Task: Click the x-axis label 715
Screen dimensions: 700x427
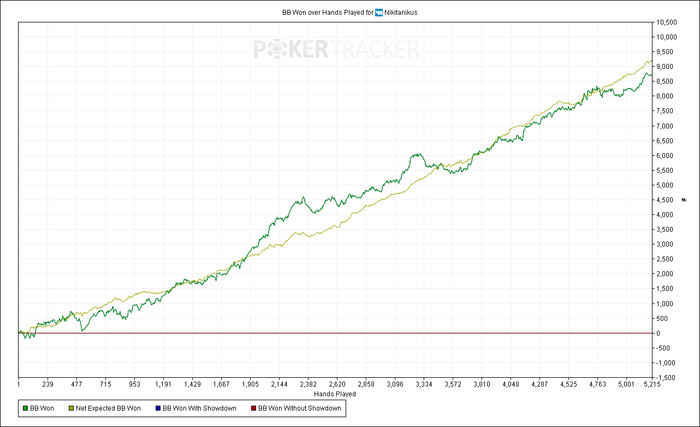Action: pyautogui.click(x=105, y=384)
